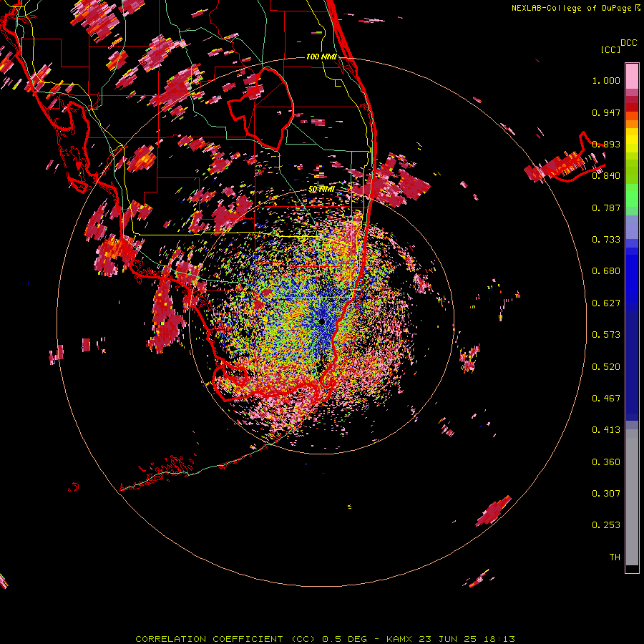Screen dimensions: 644x644
Task: Select the 0.680 scale value
Action: [606, 271]
